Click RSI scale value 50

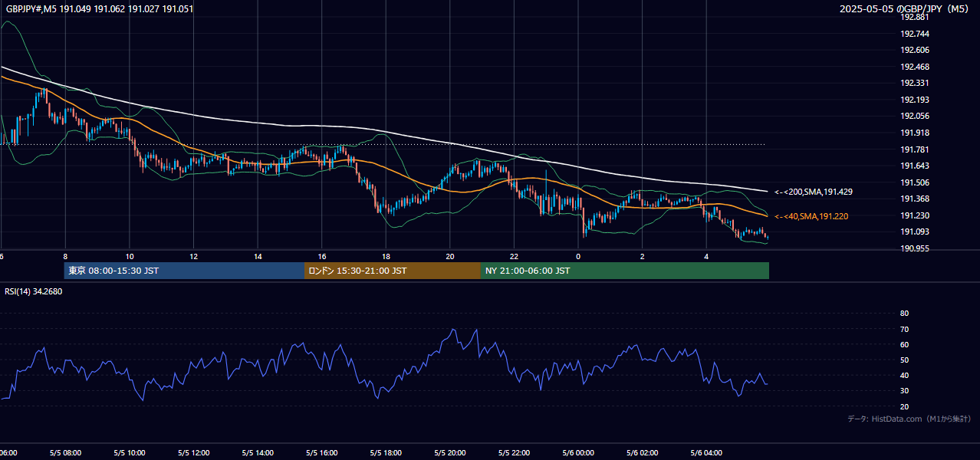[x=904, y=360]
